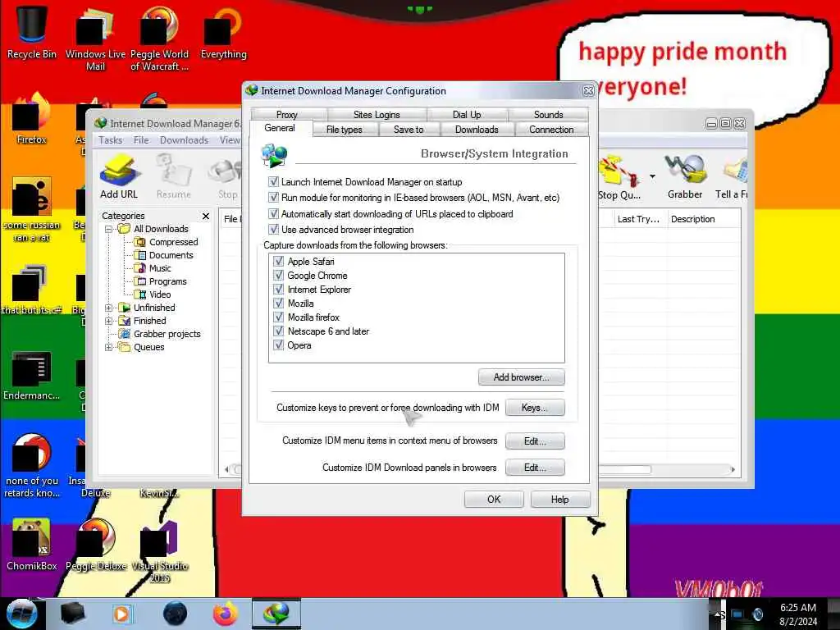
Task: Click the Help button in configuration dialog
Action: pos(560,500)
